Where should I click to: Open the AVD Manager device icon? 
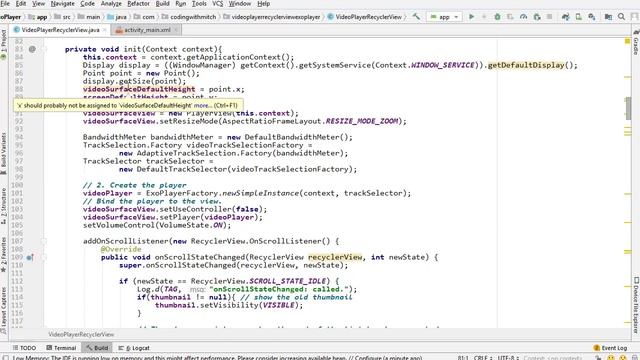click(x=578, y=17)
